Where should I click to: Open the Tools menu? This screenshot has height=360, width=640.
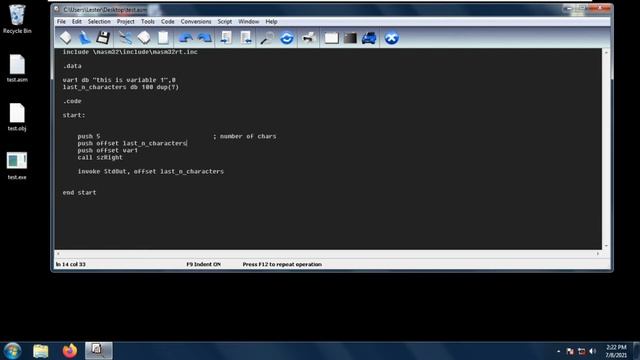[x=148, y=22]
